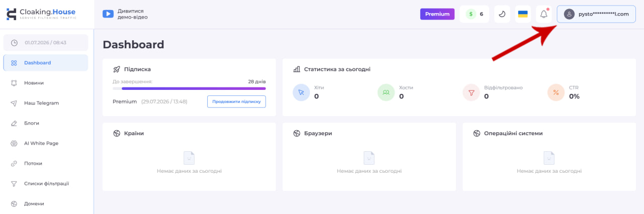The image size is (644, 214).
Task: Click the rocket icon next to Підписка
Action: point(117,69)
